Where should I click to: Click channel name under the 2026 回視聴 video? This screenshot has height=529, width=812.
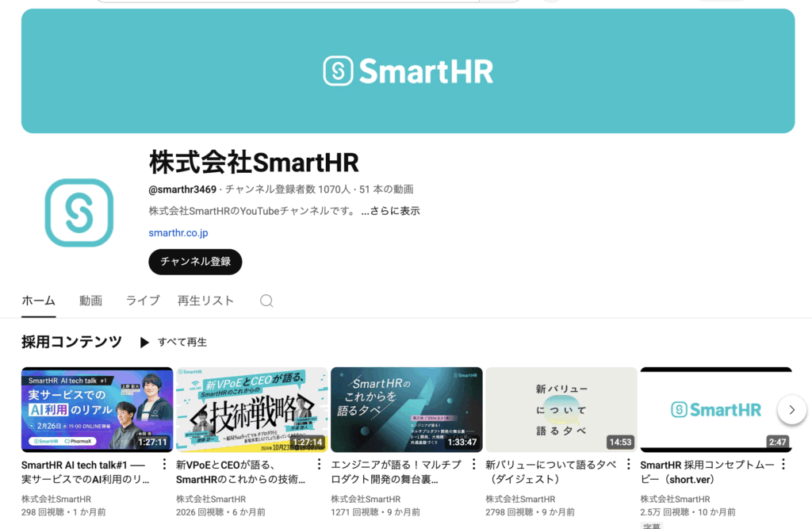click(x=211, y=499)
